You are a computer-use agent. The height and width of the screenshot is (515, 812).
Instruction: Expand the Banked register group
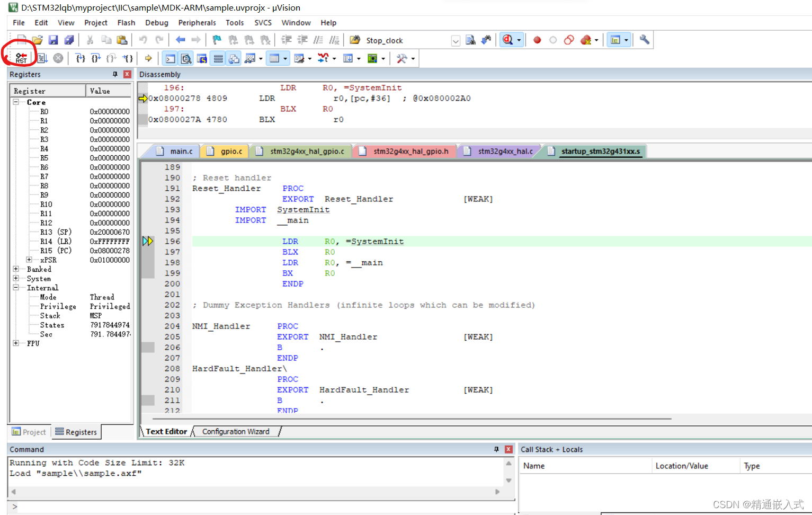16,269
